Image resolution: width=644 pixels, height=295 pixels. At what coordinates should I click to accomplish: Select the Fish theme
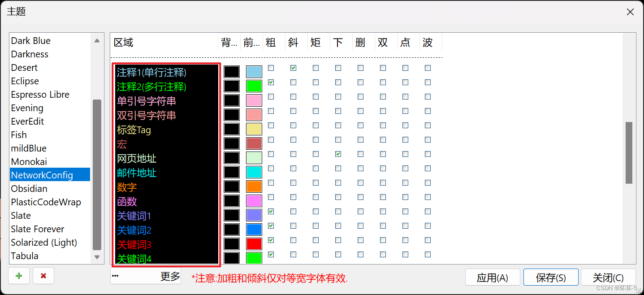50,135
